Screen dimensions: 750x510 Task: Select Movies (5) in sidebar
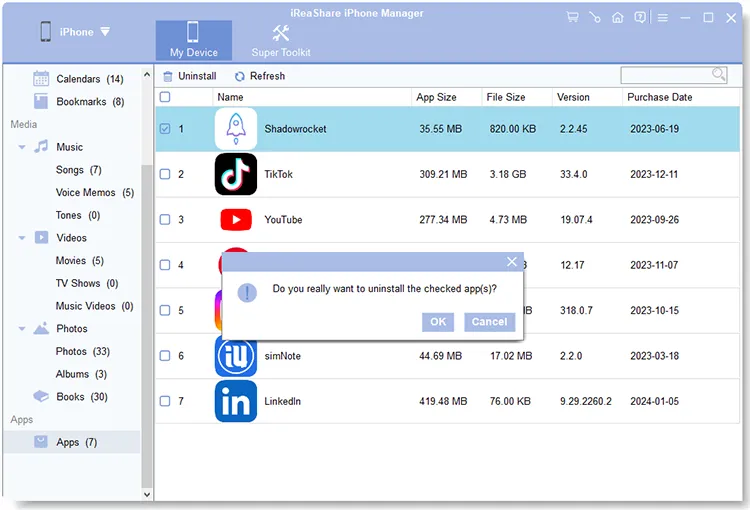pyautogui.click(x=79, y=261)
